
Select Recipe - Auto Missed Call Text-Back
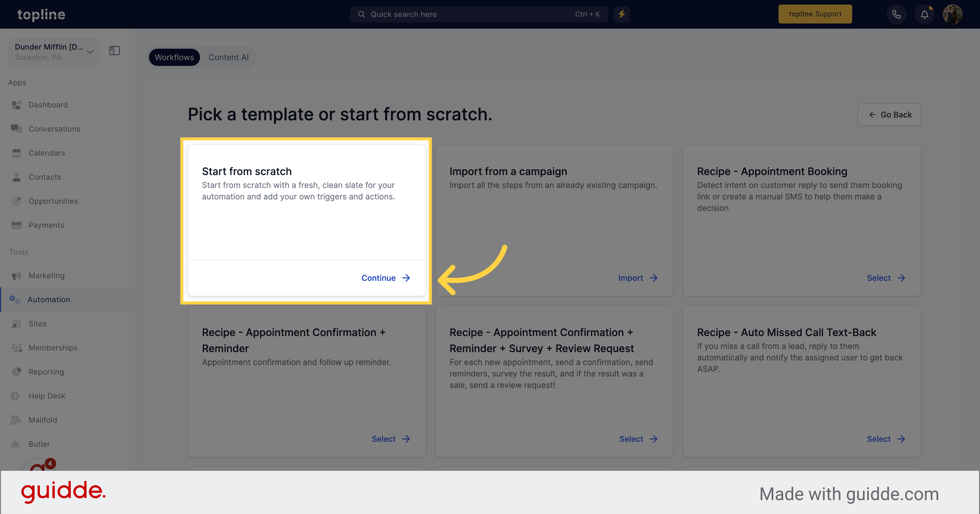[879, 439]
